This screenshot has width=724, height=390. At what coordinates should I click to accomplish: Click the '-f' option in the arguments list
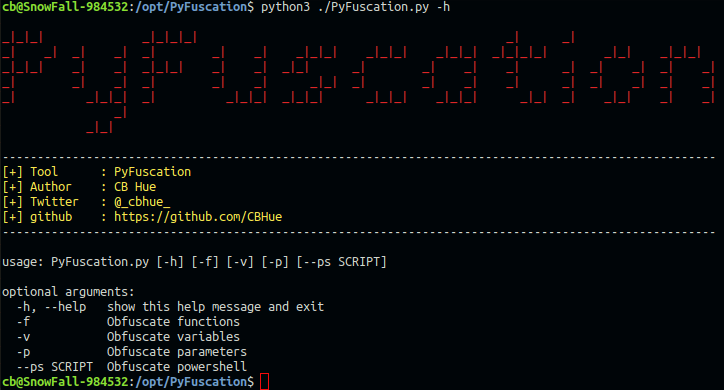pyautogui.click(x=23, y=322)
